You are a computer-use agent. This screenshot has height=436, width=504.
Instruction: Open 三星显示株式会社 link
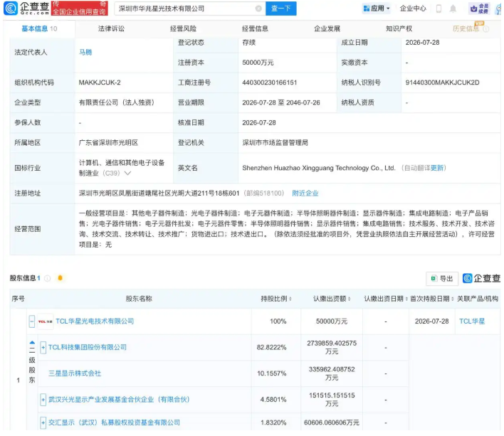click(75, 373)
